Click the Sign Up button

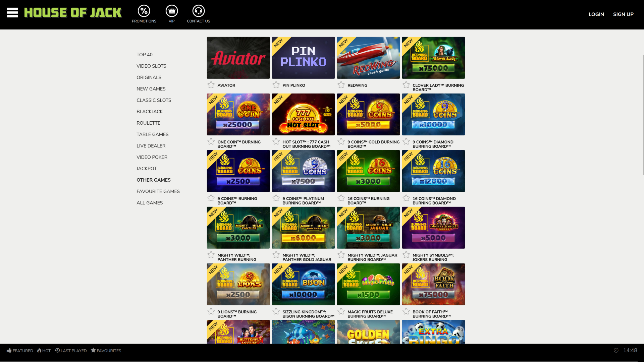623,14
